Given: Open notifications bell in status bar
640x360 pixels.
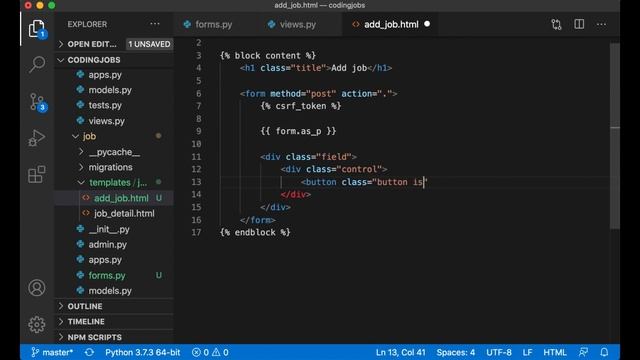Looking at the screenshot, I should point(604,352).
